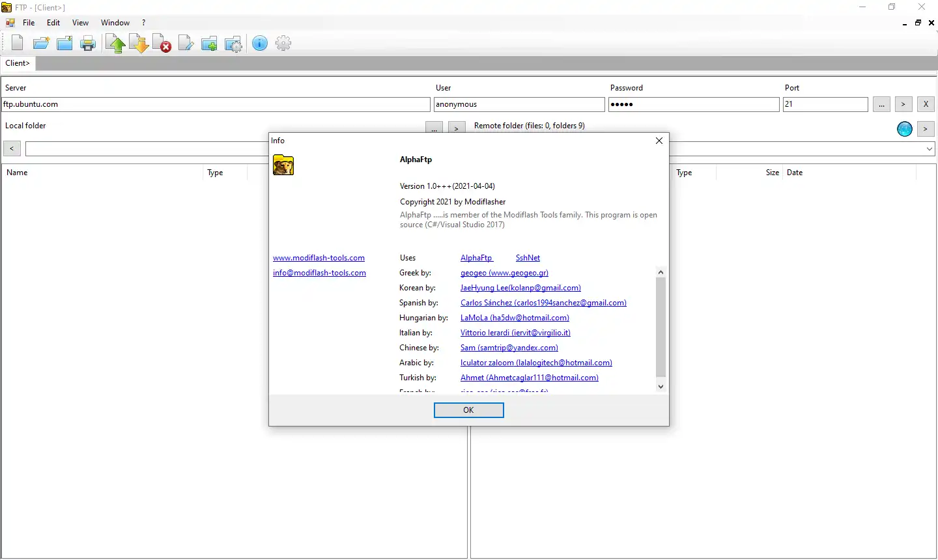
Task: Select the Client> tab
Action: pos(18,63)
